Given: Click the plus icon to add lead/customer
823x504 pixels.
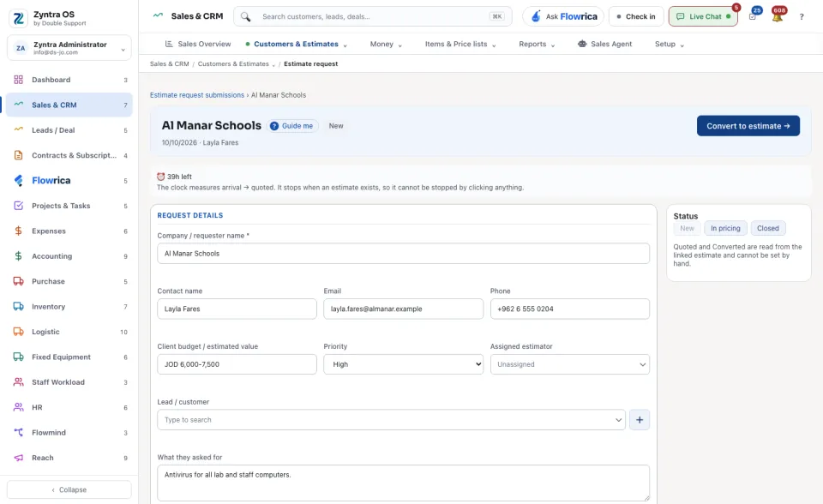Looking at the screenshot, I should point(640,420).
